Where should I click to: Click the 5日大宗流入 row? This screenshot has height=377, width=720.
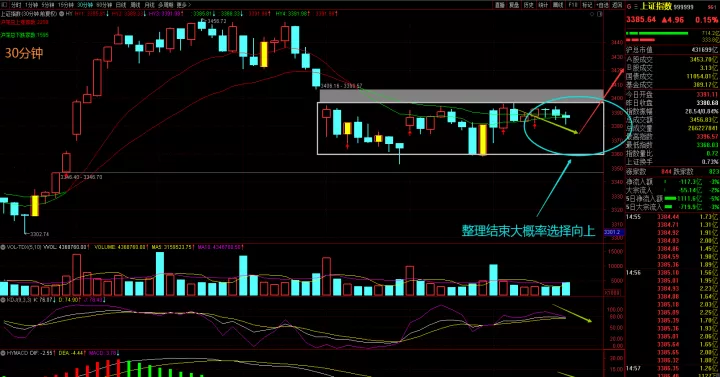(672, 207)
